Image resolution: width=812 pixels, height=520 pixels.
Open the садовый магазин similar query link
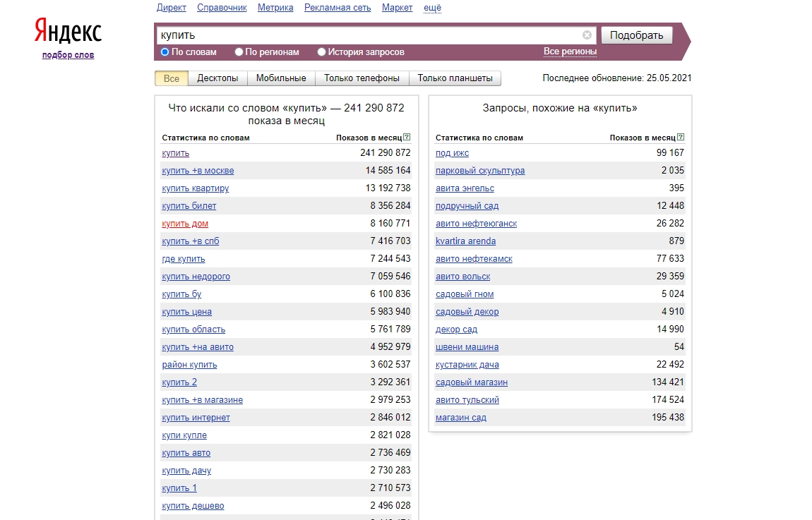point(471,382)
